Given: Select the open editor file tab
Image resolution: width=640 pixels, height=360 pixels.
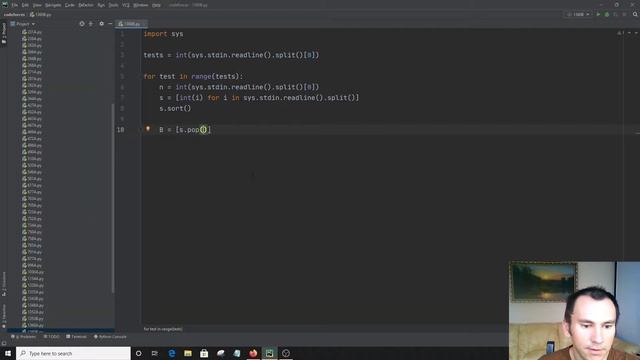Looking at the screenshot, I should 131,24.
